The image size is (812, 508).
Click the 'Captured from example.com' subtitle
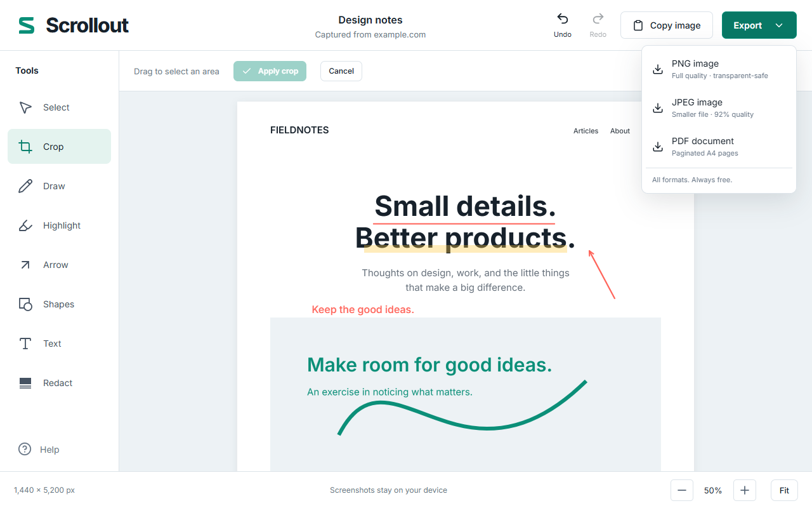(x=370, y=35)
